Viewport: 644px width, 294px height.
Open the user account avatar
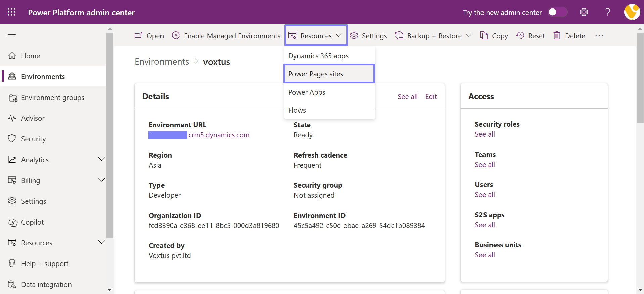(x=632, y=12)
